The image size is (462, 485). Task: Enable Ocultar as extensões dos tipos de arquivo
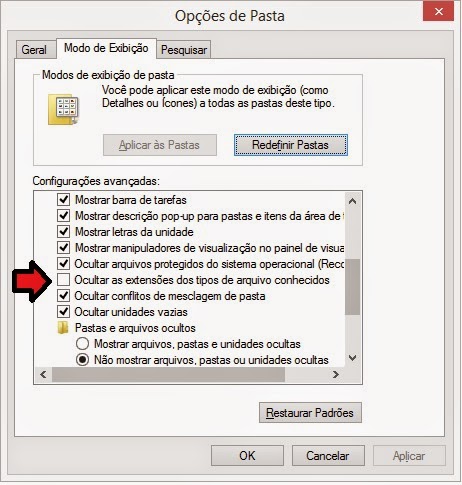click(63, 280)
